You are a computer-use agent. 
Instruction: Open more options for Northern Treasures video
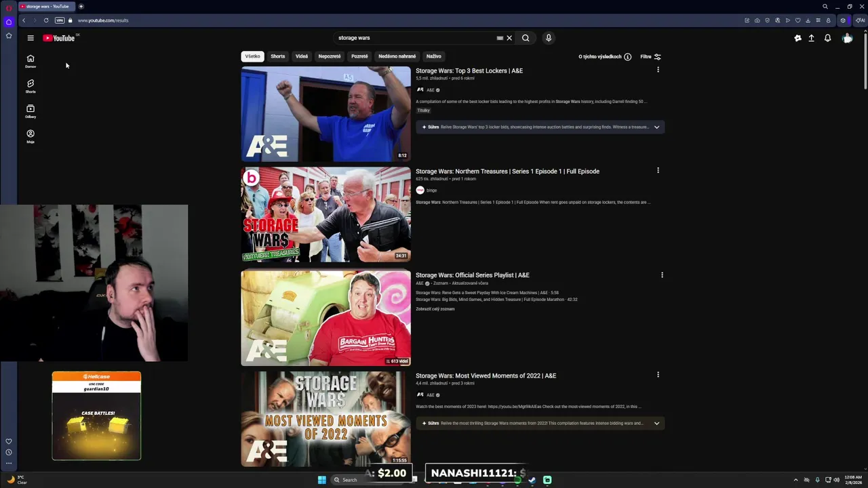tap(658, 170)
